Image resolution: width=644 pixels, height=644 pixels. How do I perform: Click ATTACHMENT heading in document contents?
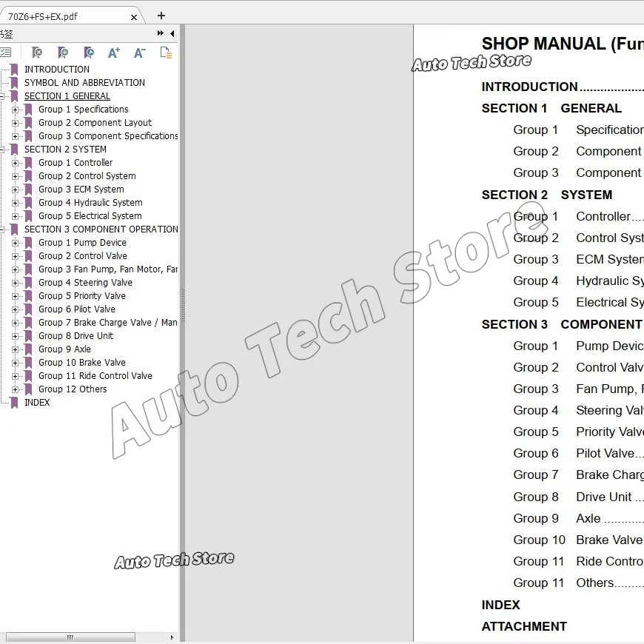click(x=524, y=626)
